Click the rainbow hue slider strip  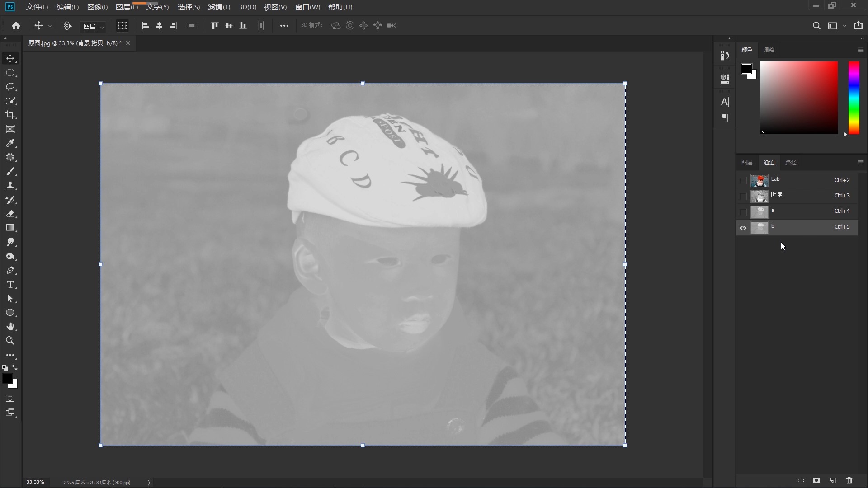click(x=854, y=98)
